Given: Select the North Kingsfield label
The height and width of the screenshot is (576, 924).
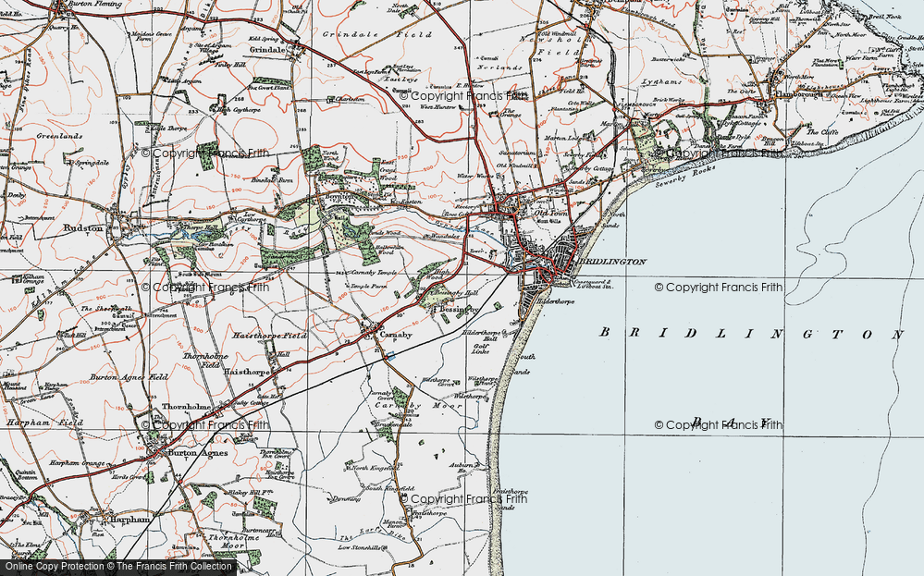Looking at the screenshot, I should point(374,468).
